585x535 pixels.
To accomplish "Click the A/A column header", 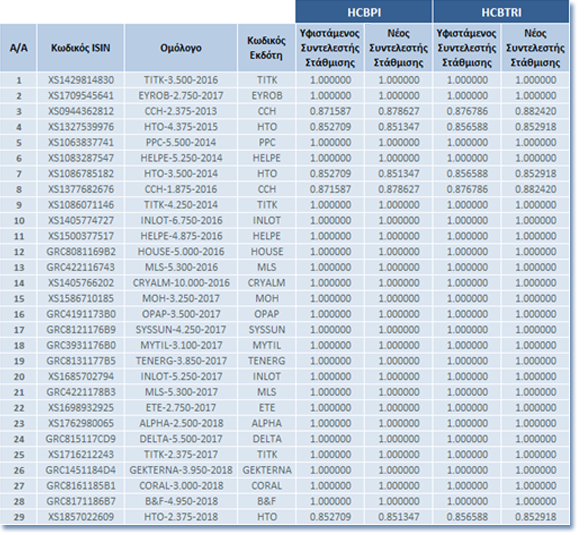I will point(18,48).
